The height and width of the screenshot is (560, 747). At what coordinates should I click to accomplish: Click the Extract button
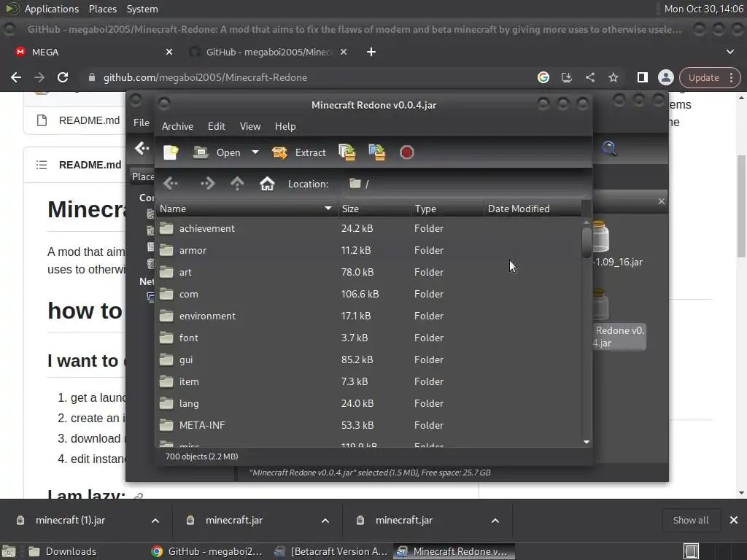298,152
